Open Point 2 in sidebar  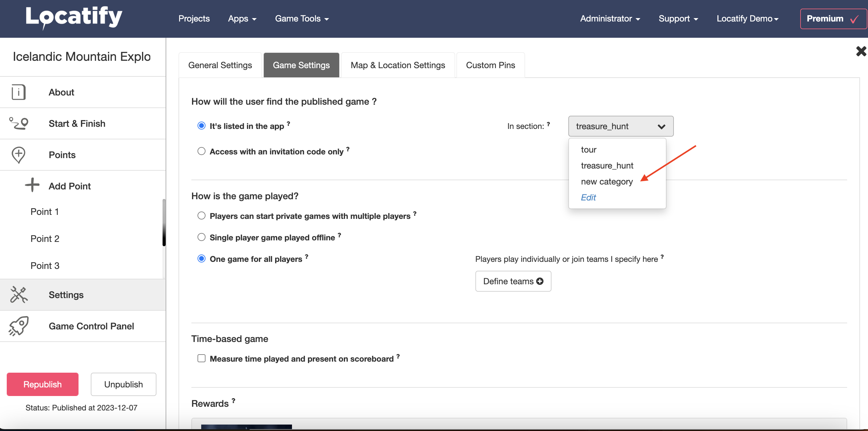(45, 239)
